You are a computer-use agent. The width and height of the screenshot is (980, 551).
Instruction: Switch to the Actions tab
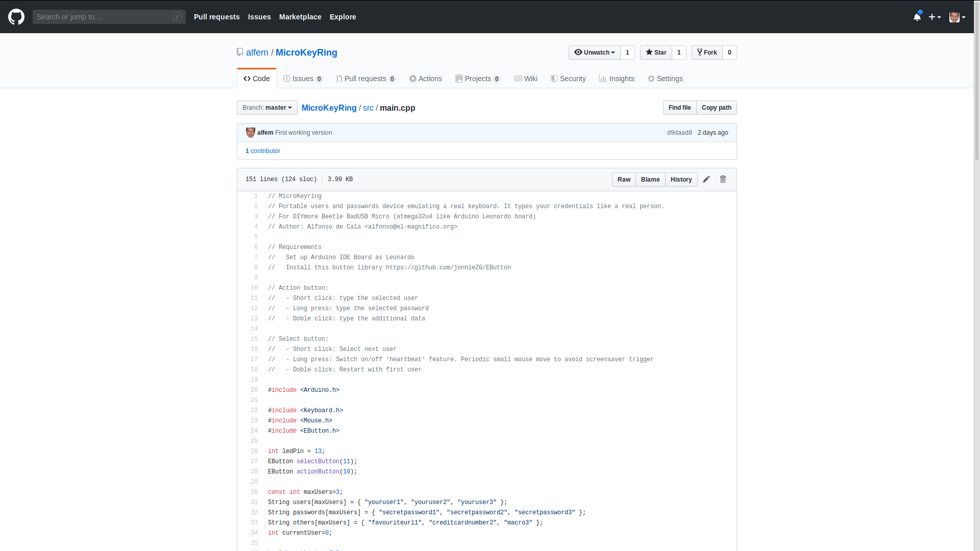(425, 79)
